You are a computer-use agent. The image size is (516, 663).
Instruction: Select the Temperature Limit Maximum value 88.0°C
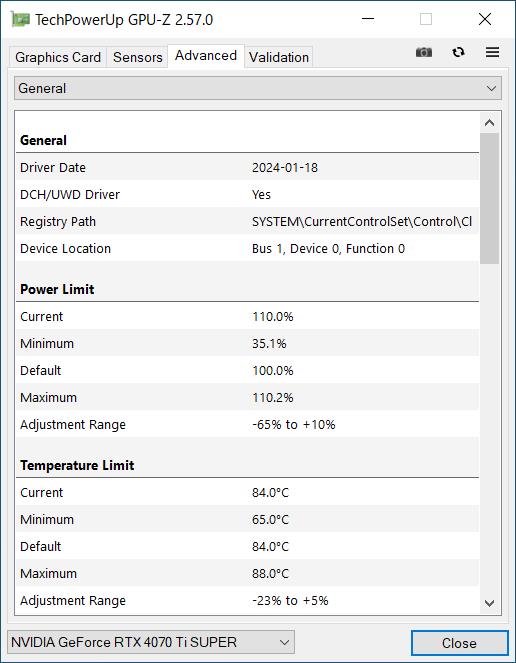pos(270,574)
